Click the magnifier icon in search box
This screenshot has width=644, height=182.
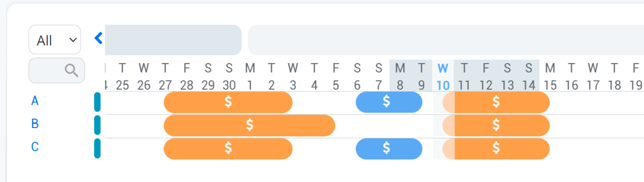71,70
